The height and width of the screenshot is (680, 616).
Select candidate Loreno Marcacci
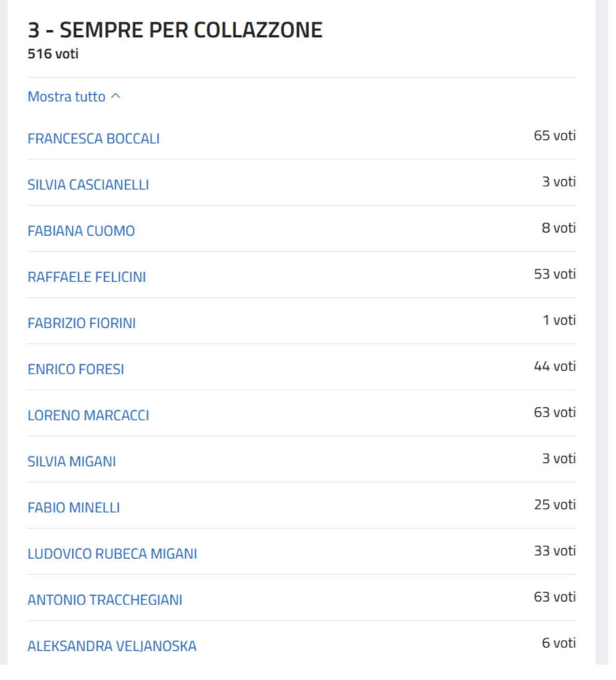88,415
